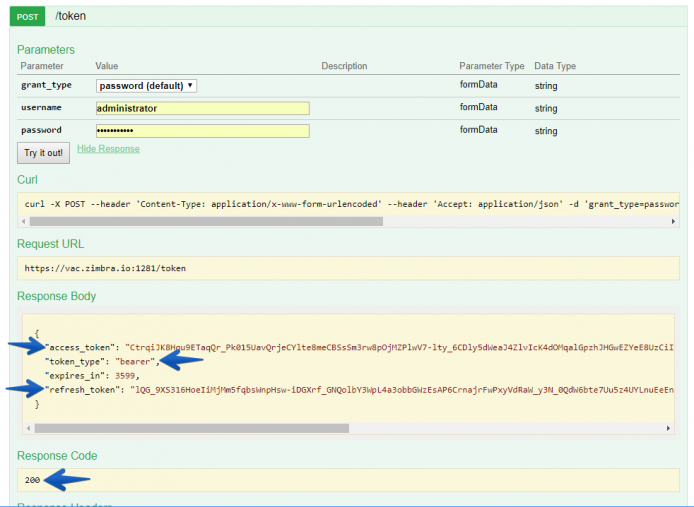
Task: Click the "refresh_token" key in response
Action: tap(85, 390)
